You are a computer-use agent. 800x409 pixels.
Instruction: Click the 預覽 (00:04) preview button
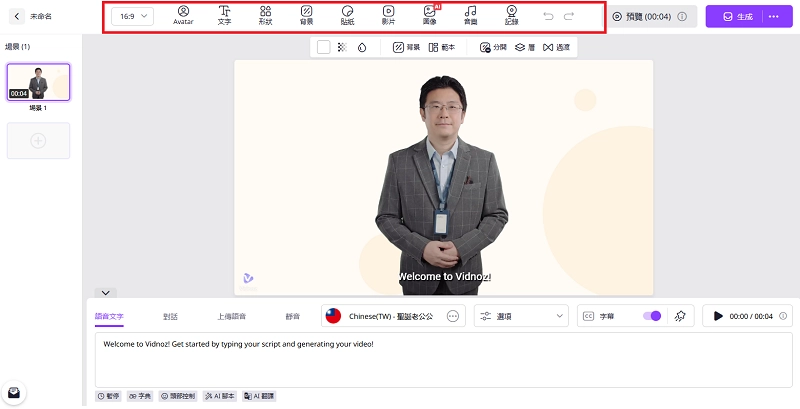click(652, 16)
